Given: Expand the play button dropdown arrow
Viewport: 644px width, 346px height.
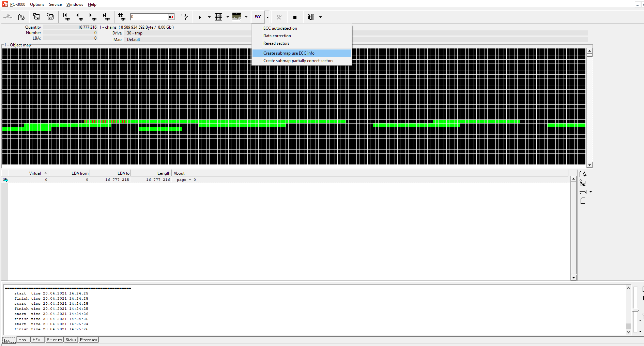Looking at the screenshot, I should coord(209,17).
